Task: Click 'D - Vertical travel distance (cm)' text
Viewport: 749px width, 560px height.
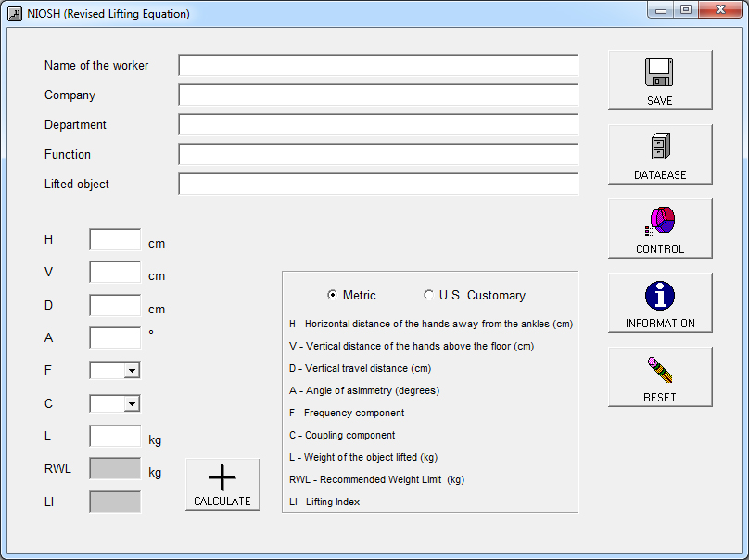Action: pyautogui.click(x=361, y=368)
